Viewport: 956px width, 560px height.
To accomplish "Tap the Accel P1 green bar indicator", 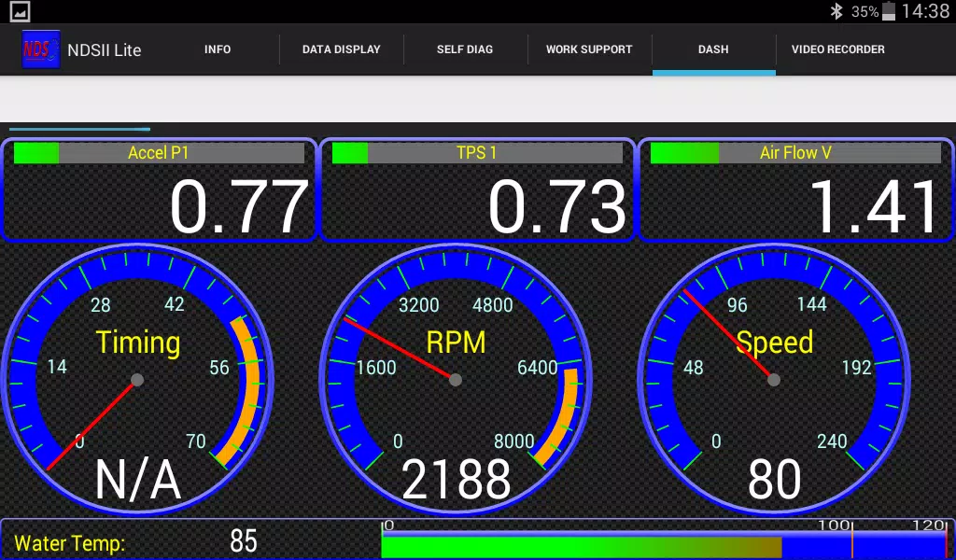I will [36, 153].
